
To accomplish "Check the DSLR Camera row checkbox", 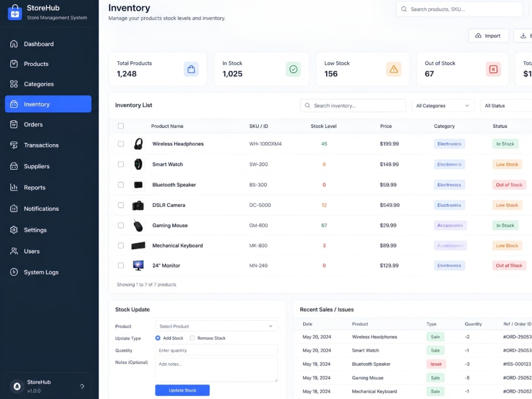I will [121, 205].
